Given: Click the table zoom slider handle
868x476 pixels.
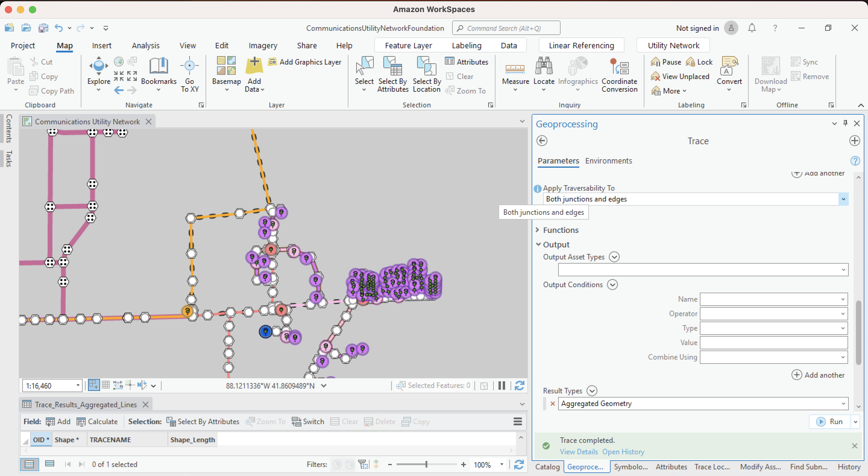Looking at the screenshot, I should pyautogui.click(x=426, y=465).
